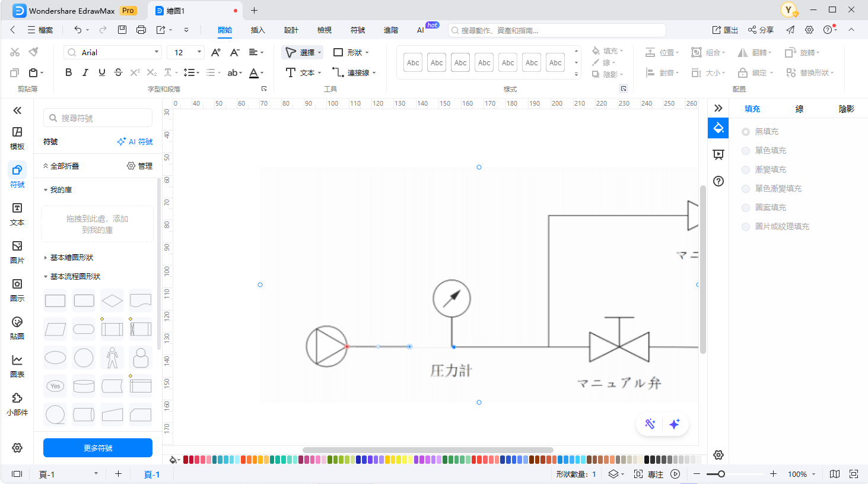The height and width of the screenshot is (484, 868).
Task: Click the Save icon in toolbar
Action: [x=122, y=30]
